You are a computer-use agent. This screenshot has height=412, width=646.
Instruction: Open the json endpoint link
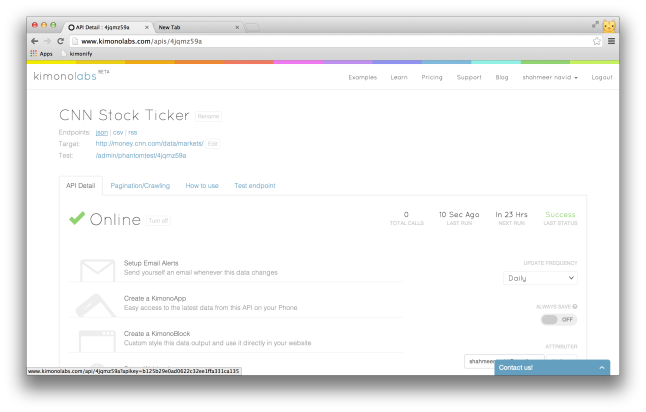coord(102,132)
